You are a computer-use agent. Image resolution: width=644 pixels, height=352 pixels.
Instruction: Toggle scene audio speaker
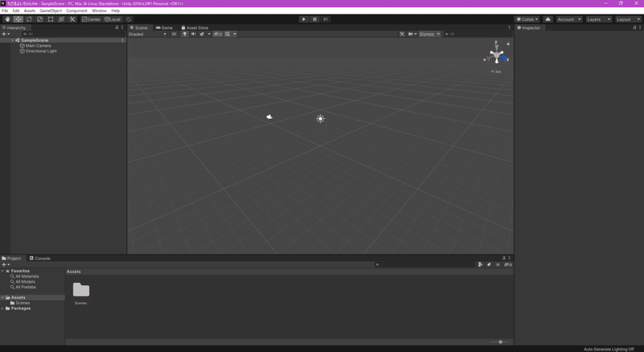click(x=193, y=34)
